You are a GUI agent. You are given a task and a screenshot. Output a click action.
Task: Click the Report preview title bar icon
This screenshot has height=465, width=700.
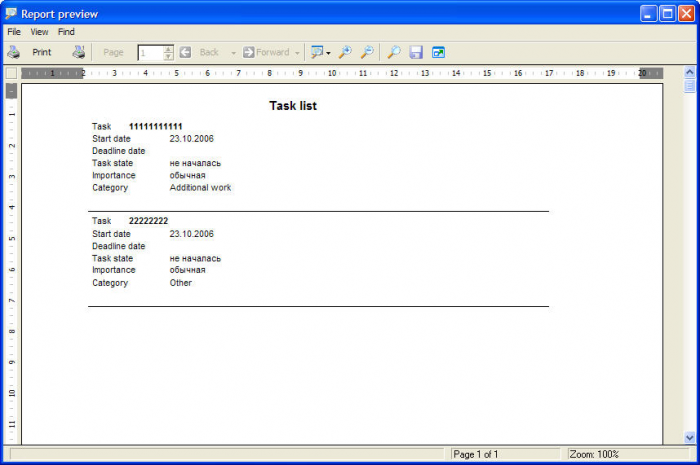11,13
